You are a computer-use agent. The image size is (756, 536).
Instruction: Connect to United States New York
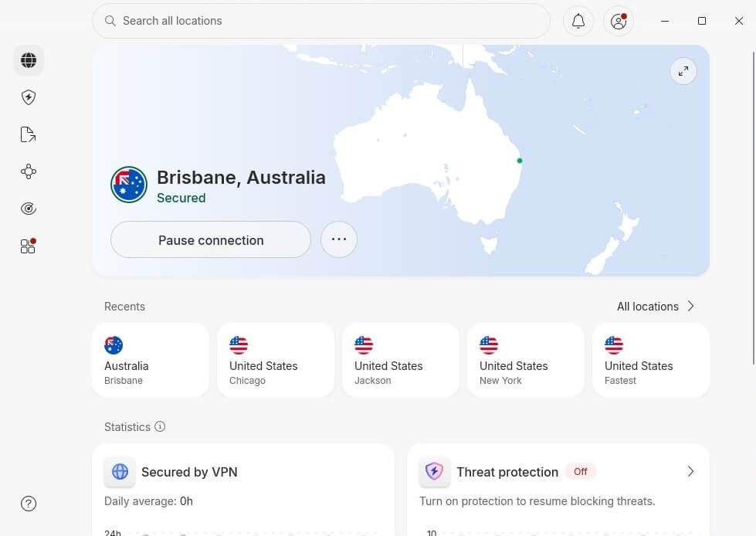click(x=526, y=360)
